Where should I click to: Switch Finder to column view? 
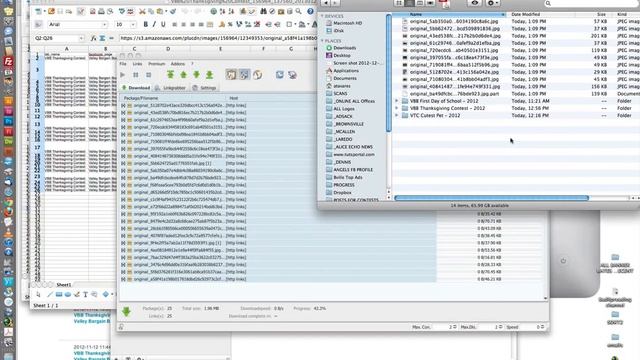420,3
